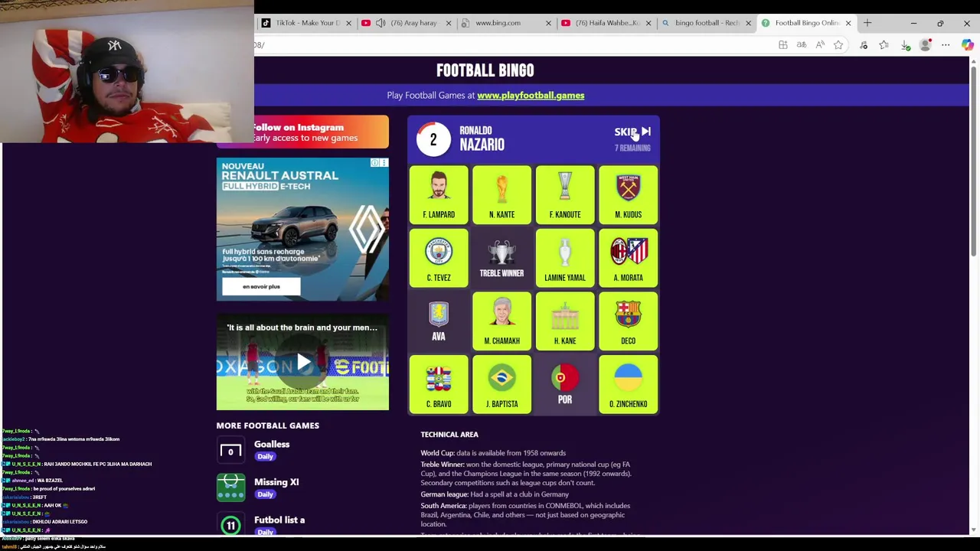Click Renault 'en savoir plus' button

[261, 287]
